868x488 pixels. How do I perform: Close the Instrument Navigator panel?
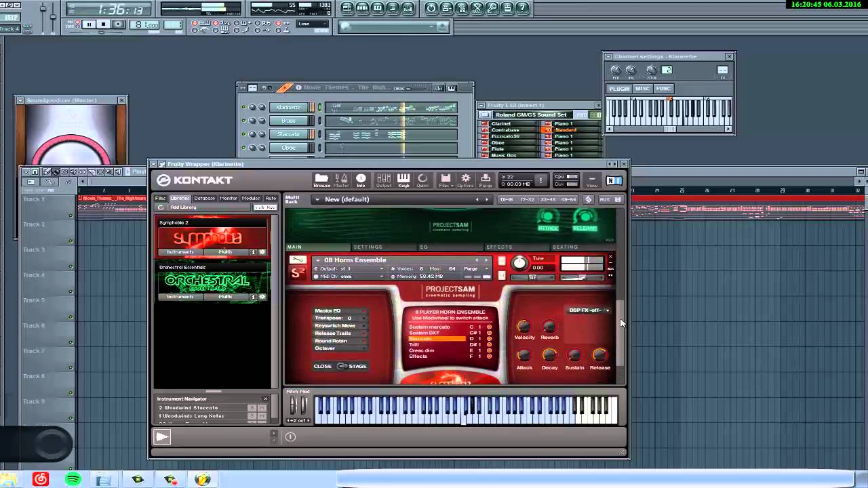pos(265,399)
